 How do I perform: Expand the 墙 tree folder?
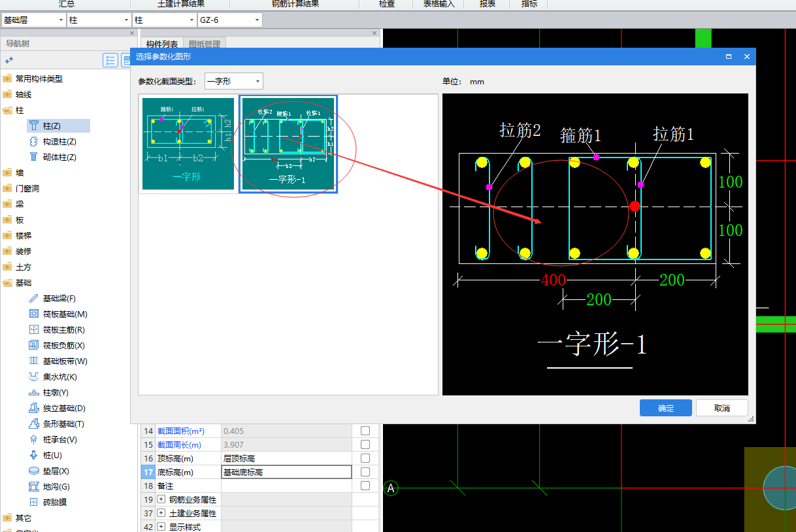pyautogui.click(x=7, y=173)
